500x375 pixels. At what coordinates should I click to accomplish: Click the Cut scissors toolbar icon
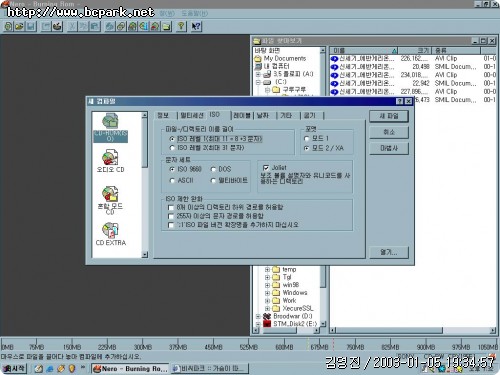click(x=72, y=26)
